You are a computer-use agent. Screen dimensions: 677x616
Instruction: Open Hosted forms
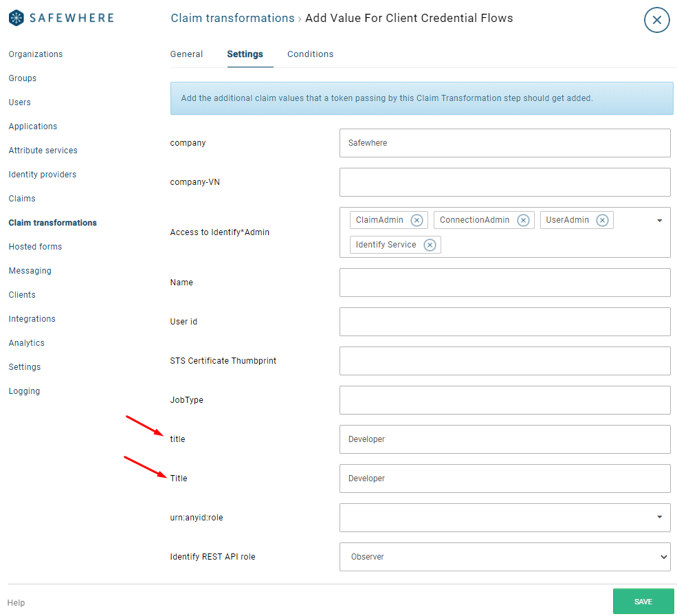point(35,247)
